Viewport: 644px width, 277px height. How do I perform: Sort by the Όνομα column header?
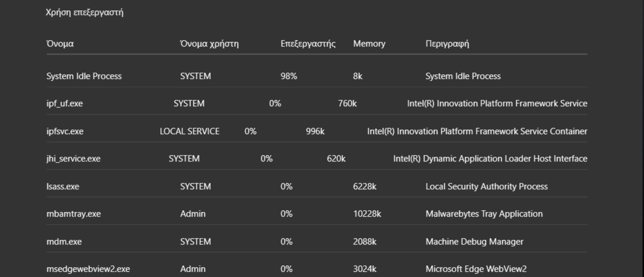60,44
